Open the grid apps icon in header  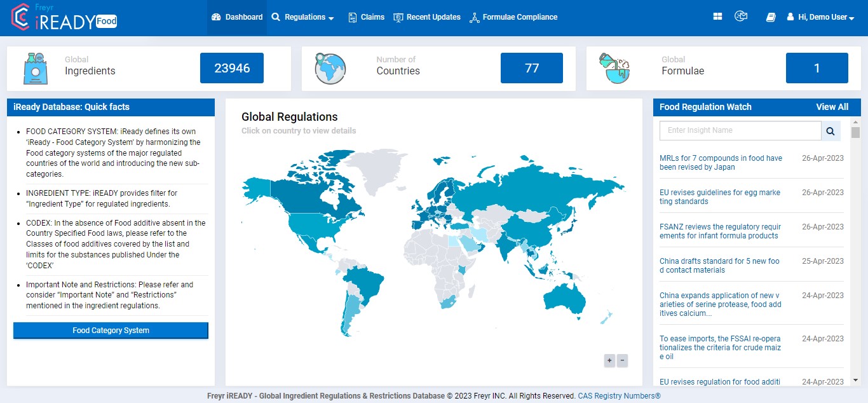(x=717, y=17)
